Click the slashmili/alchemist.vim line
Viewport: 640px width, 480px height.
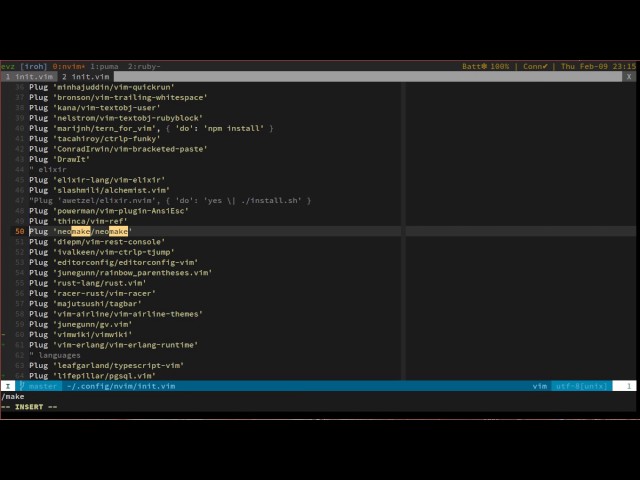(99, 190)
